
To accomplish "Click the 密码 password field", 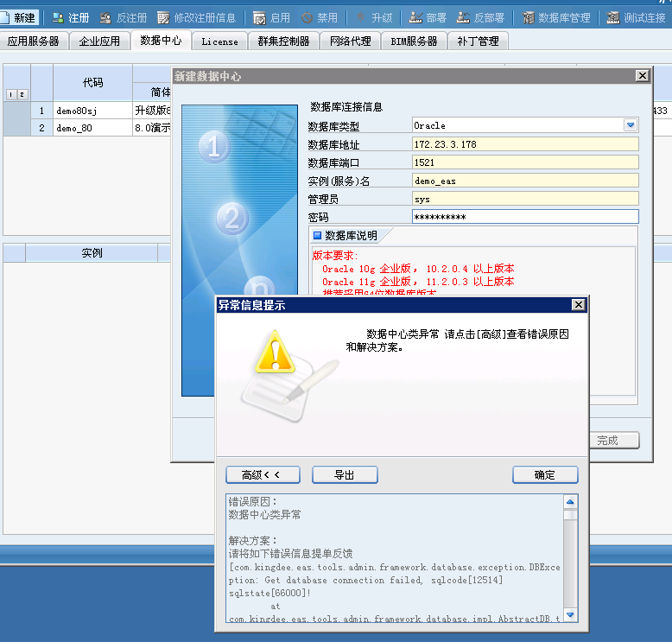I will [x=525, y=217].
